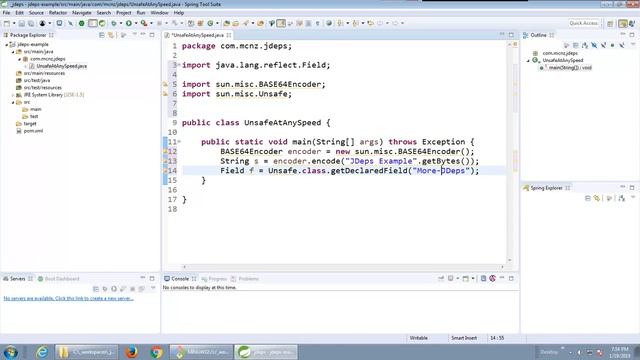This screenshot has height=360, width=640.
Task: Open Google Chrome from taskbar
Action: 156,352
